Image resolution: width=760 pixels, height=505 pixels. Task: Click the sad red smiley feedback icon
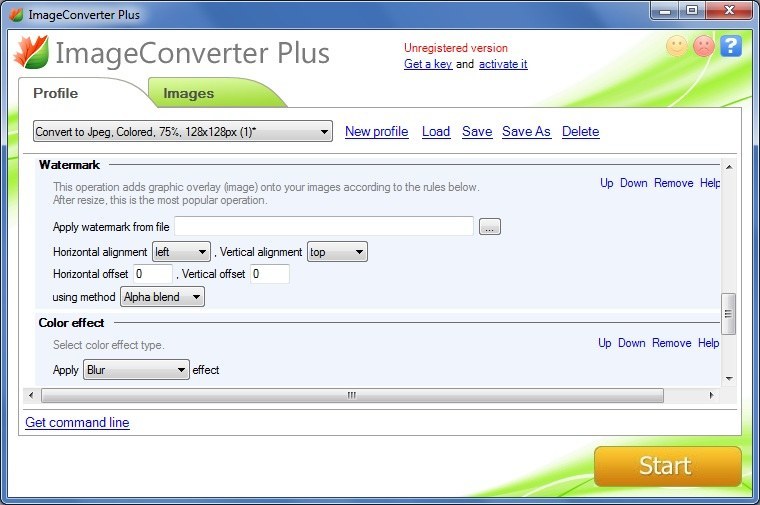(704, 46)
